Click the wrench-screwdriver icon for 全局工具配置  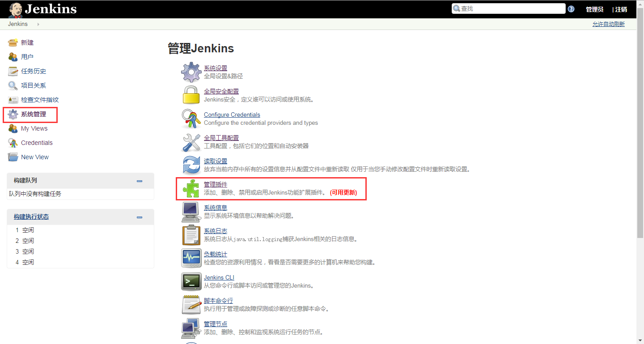coord(191,142)
